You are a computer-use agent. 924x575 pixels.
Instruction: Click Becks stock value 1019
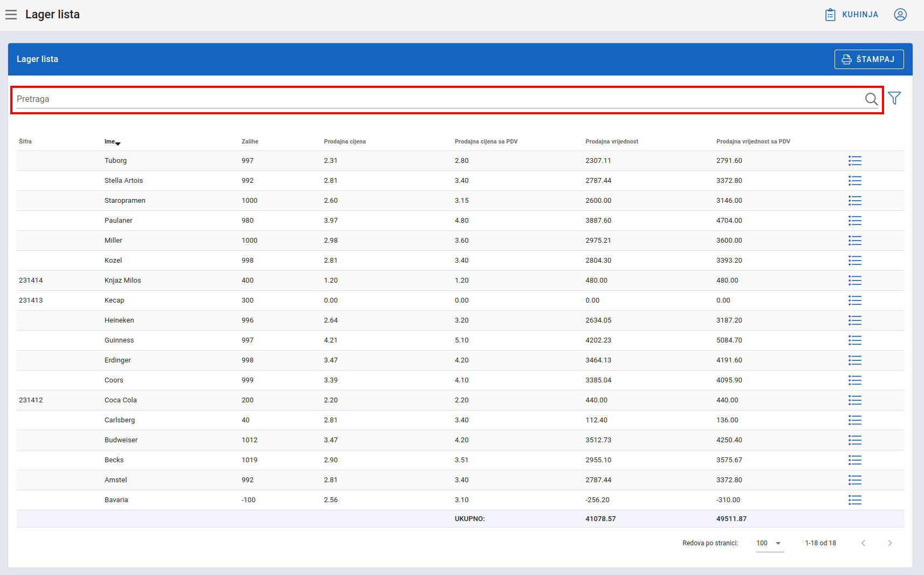(250, 460)
